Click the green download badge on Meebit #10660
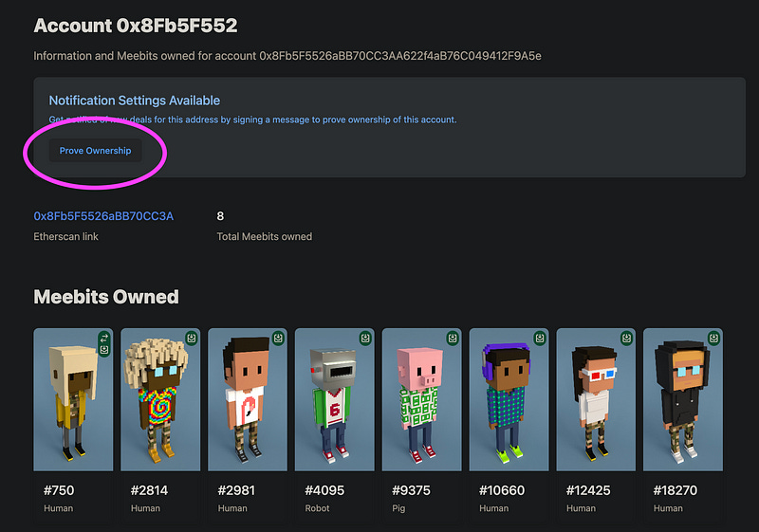The height and width of the screenshot is (532, 759). click(x=540, y=338)
